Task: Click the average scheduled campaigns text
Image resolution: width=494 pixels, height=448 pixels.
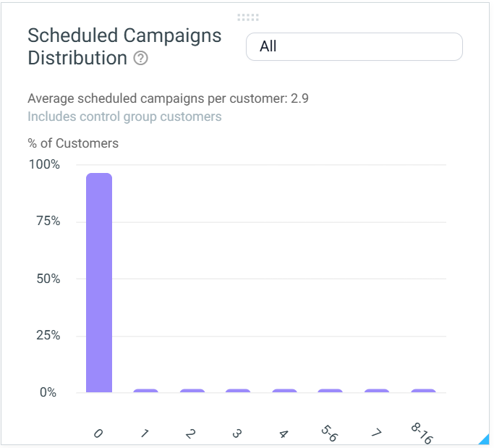Action: pos(168,98)
